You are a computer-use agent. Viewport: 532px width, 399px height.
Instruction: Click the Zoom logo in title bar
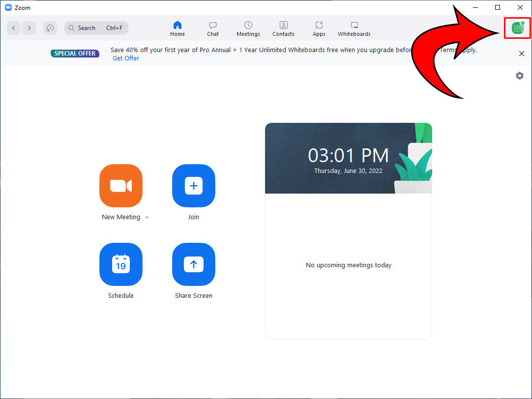tap(8, 7)
